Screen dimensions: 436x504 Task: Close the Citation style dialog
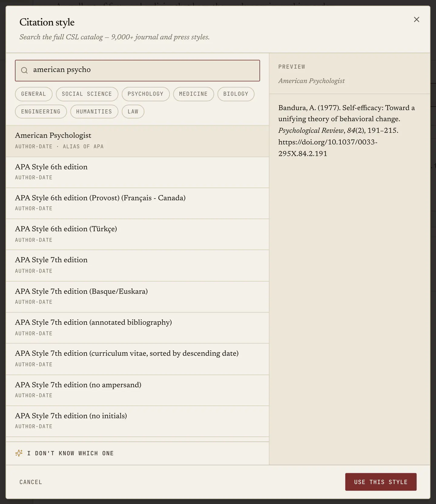[x=417, y=19]
